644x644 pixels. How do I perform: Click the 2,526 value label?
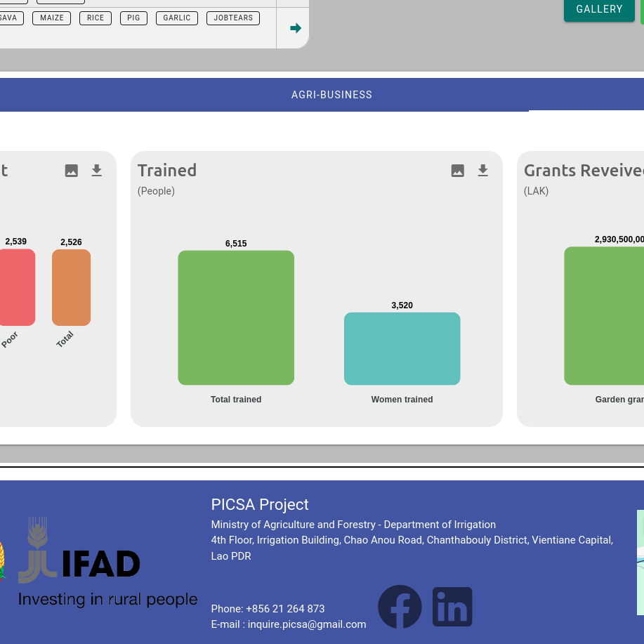(71, 242)
